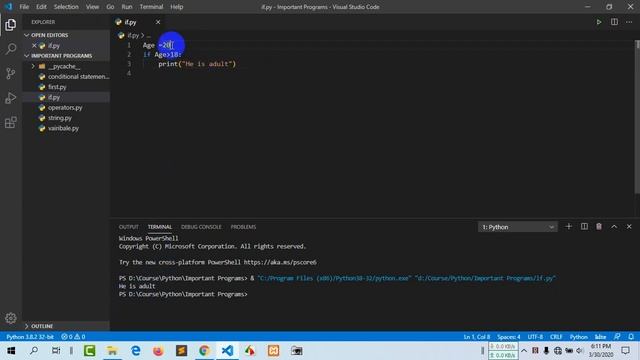Switch to the Problems tab
640x360 pixels.
tap(243, 227)
